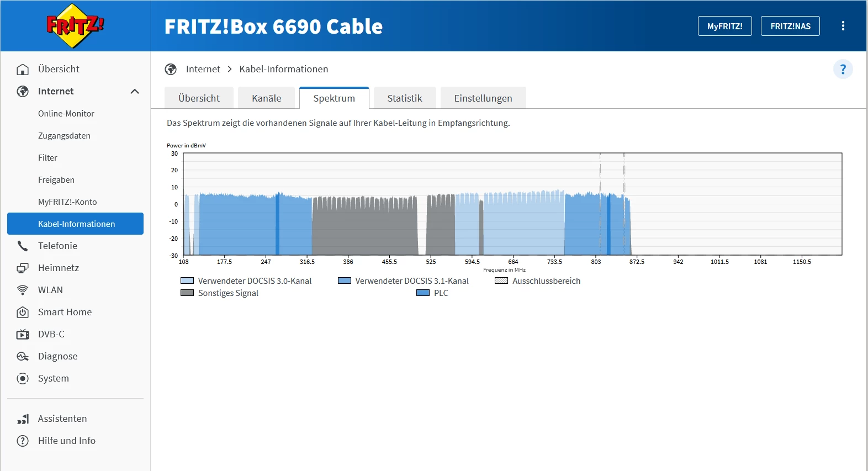Click the 'Verwendeter DOCSIS 3.1-Kanal' legend label

412,281
